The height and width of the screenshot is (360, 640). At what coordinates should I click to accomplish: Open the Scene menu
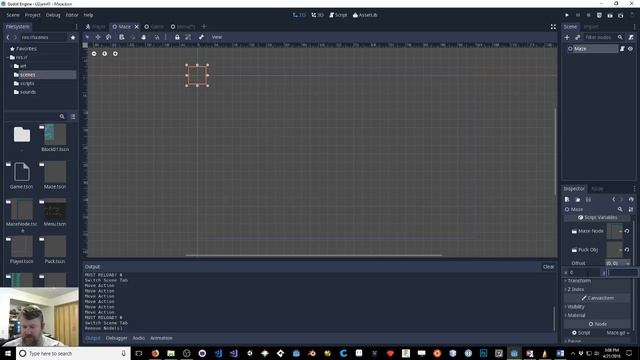click(13, 15)
